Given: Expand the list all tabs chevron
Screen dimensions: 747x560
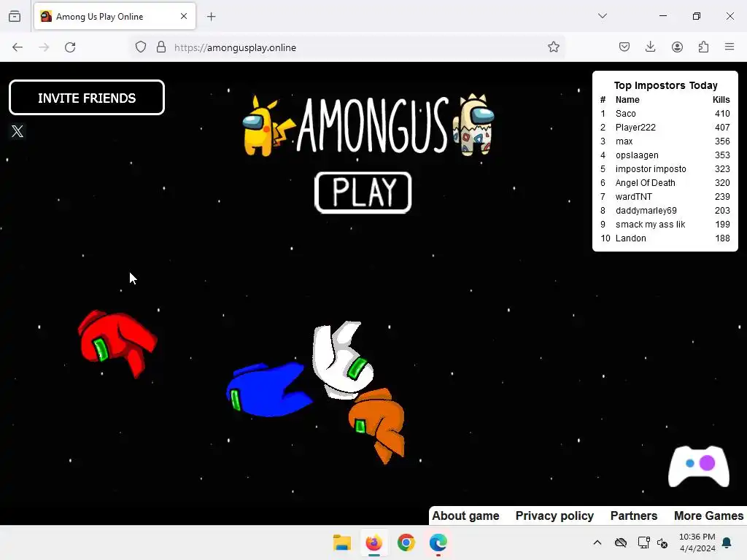Looking at the screenshot, I should click(x=603, y=16).
